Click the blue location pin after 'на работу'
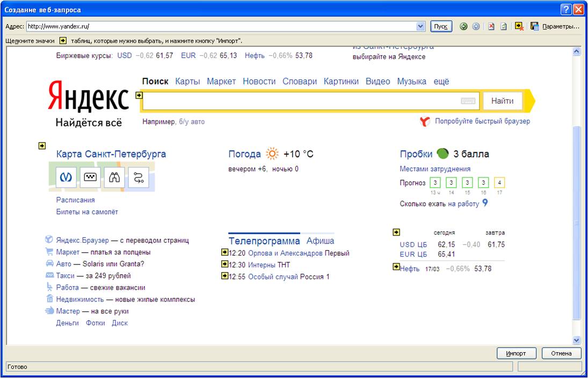This screenshot has height=378, width=588. click(x=485, y=203)
